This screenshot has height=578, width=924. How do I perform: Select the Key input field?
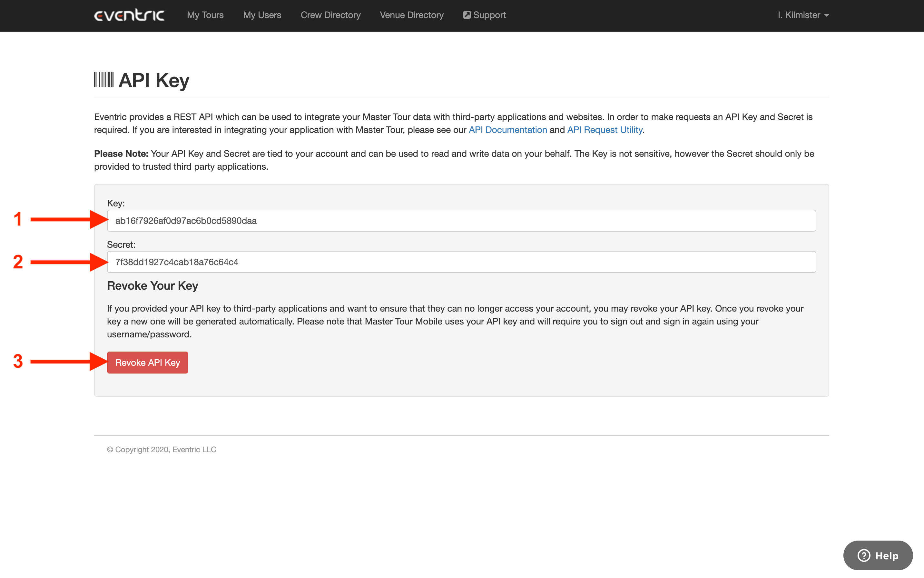pos(461,221)
